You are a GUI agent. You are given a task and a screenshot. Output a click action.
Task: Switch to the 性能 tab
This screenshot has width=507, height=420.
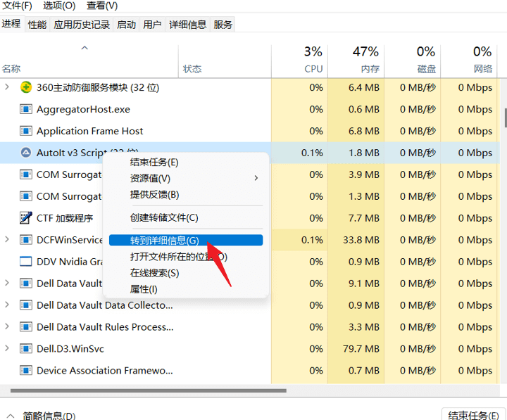point(37,25)
